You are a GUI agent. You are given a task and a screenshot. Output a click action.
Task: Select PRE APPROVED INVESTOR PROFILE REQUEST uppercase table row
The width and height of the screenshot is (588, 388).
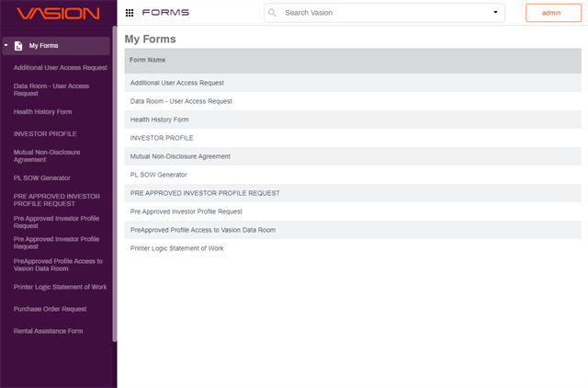point(353,193)
